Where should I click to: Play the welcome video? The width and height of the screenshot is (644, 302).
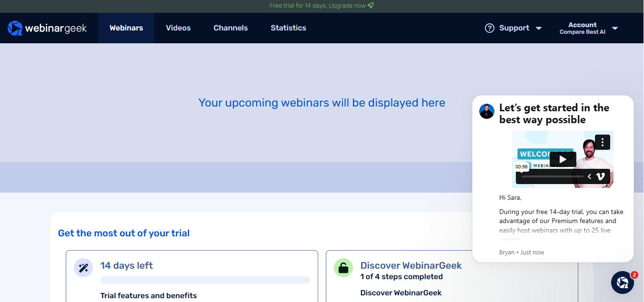click(x=563, y=159)
